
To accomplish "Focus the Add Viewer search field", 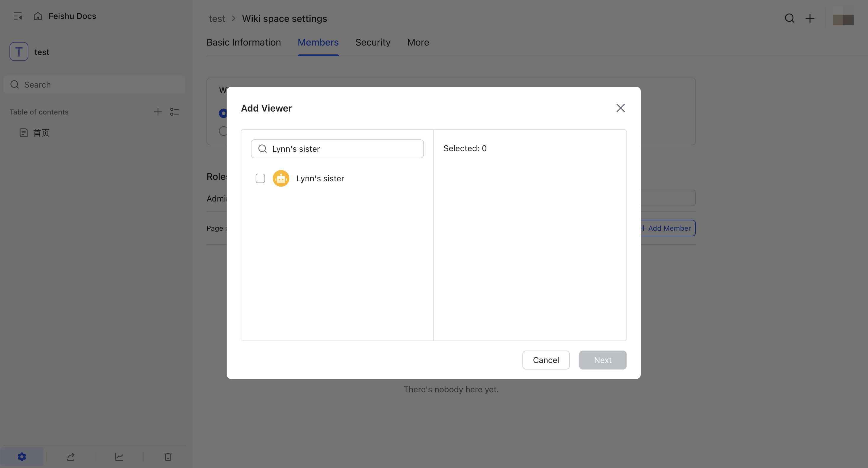I will point(337,149).
